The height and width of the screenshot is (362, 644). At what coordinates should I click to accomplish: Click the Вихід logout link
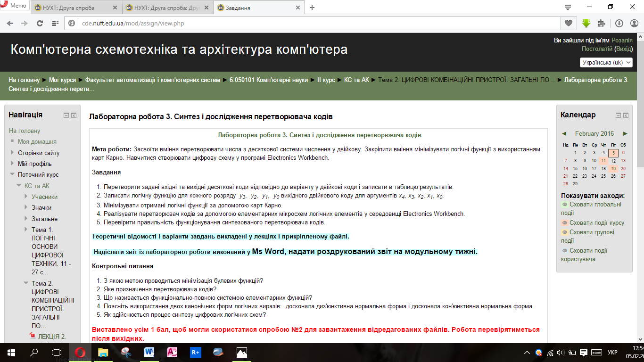[x=624, y=49]
